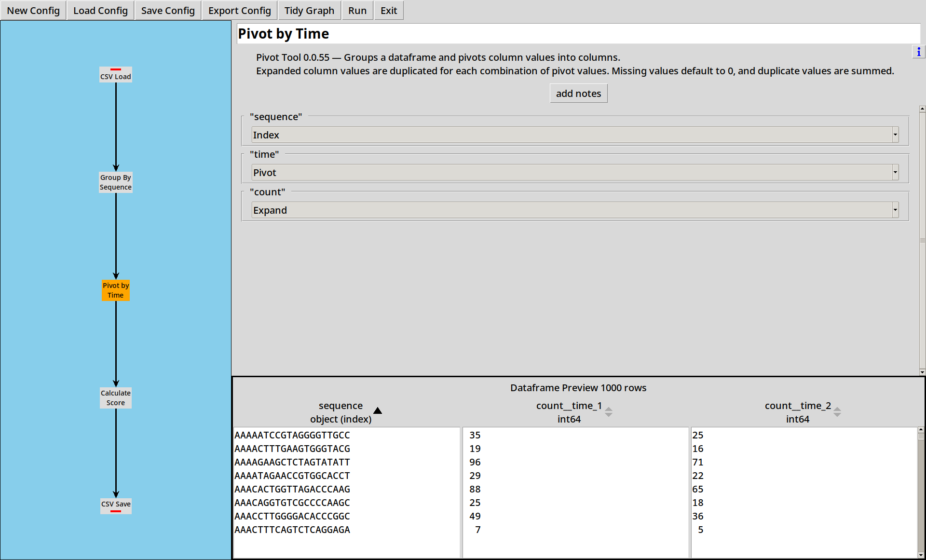
Task: Click the blue info icon
Action: click(x=918, y=52)
